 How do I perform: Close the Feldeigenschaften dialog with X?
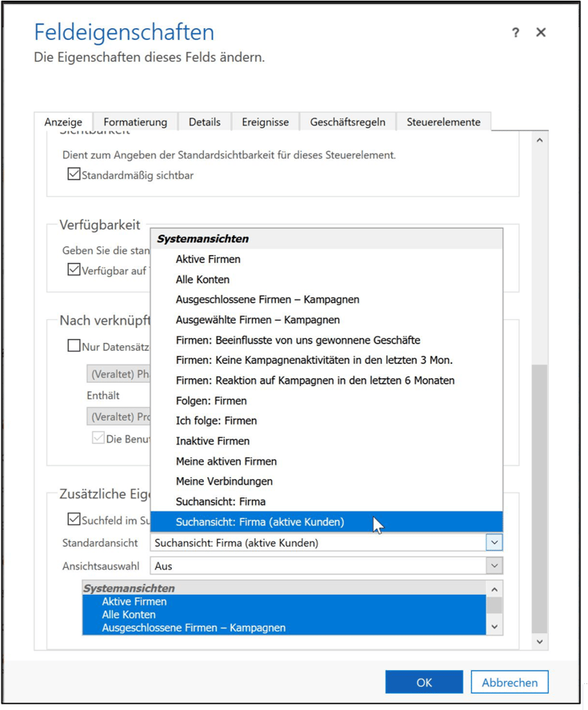coord(541,33)
